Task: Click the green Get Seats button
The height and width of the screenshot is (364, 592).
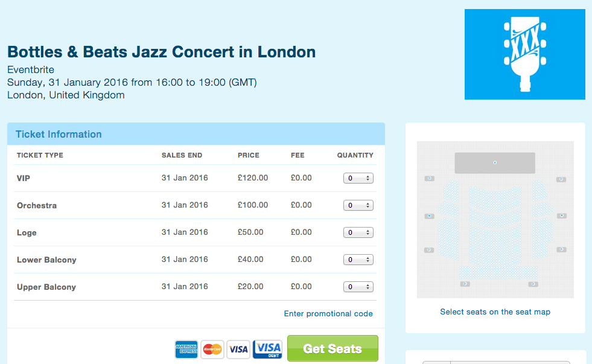Action: (x=333, y=348)
